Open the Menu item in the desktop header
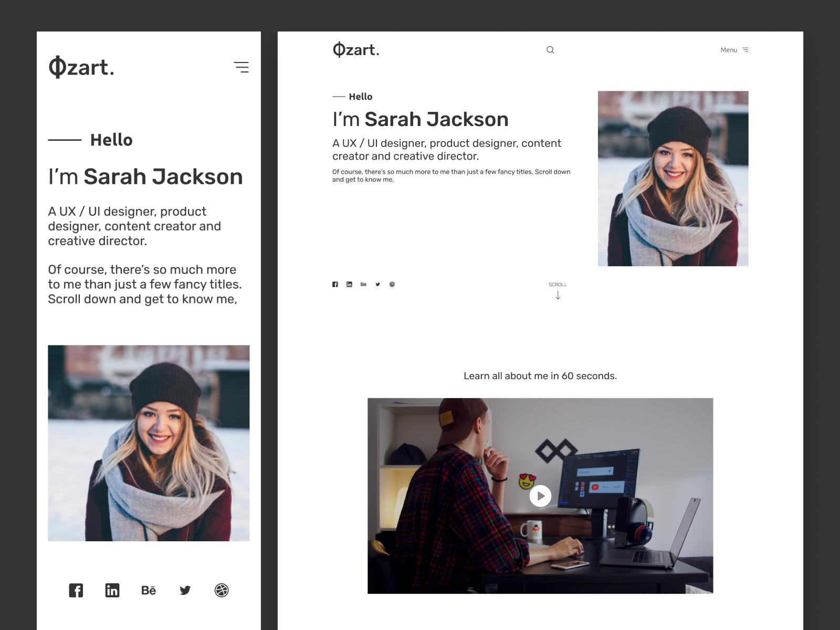The width and height of the screenshot is (840, 630). click(728, 49)
